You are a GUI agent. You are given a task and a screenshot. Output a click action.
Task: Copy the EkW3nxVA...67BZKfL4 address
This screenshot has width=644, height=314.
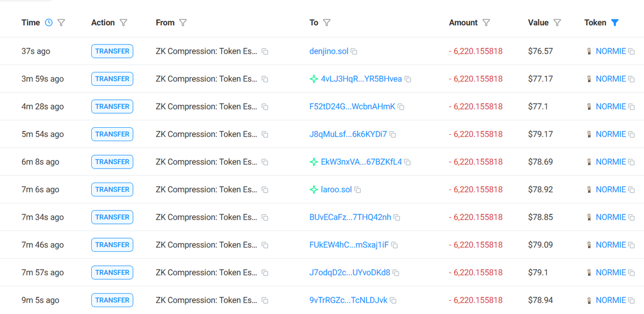click(407, 162)
